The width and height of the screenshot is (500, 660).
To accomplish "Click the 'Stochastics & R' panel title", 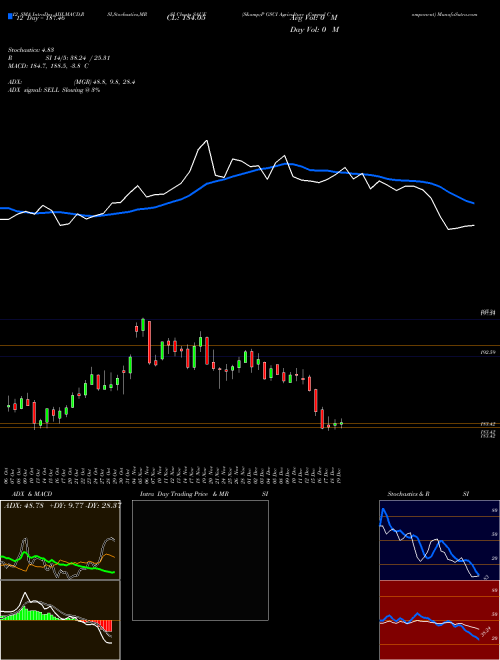I will [x=409, y=494].
